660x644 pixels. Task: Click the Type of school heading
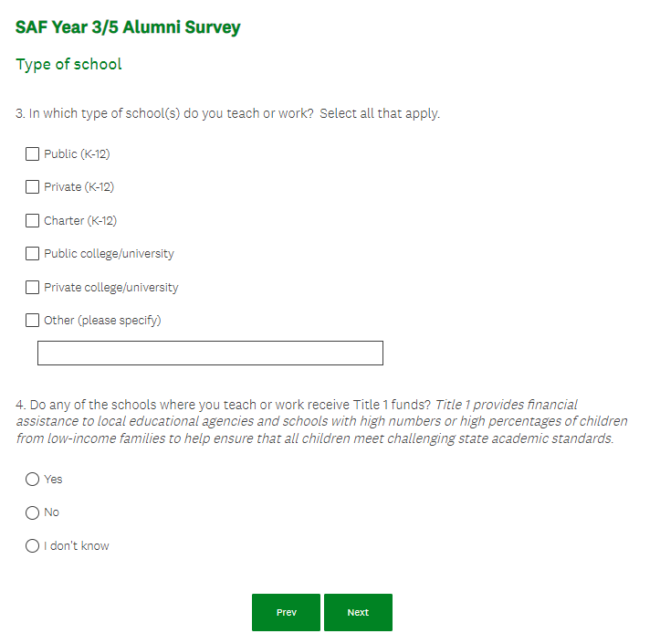pos(68,64)
